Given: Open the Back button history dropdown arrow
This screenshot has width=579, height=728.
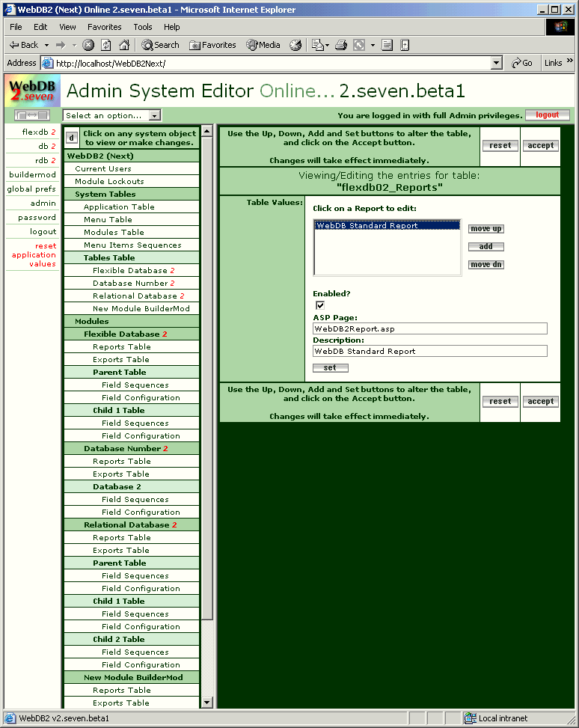Looking at the screenshot, I should click(x=46, y=45).
